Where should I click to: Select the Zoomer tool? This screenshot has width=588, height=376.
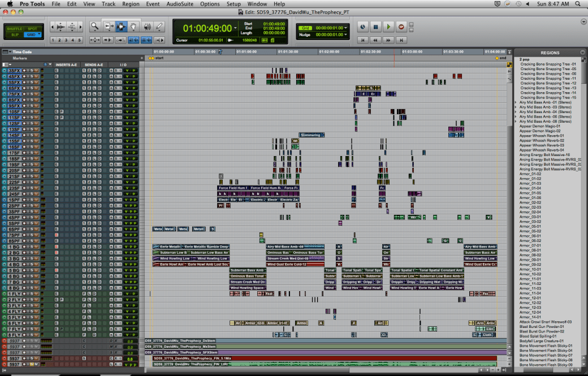point(95,27)
